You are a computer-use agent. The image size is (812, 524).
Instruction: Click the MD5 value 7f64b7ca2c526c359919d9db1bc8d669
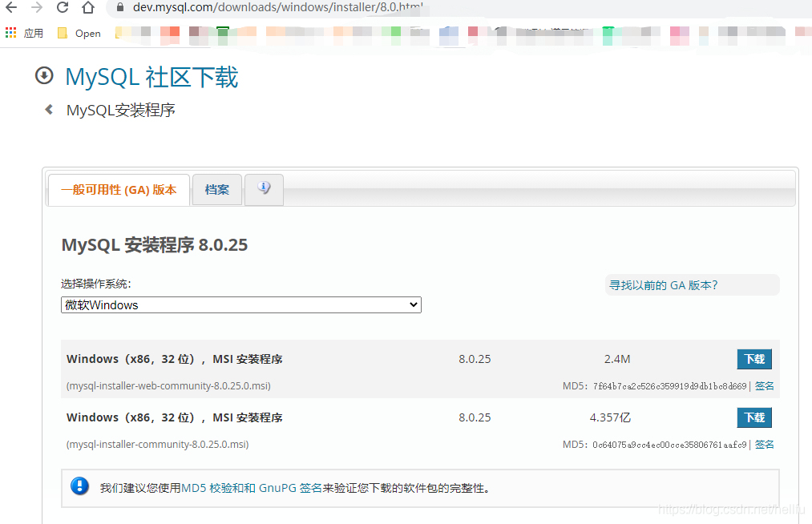pos(669,385)
